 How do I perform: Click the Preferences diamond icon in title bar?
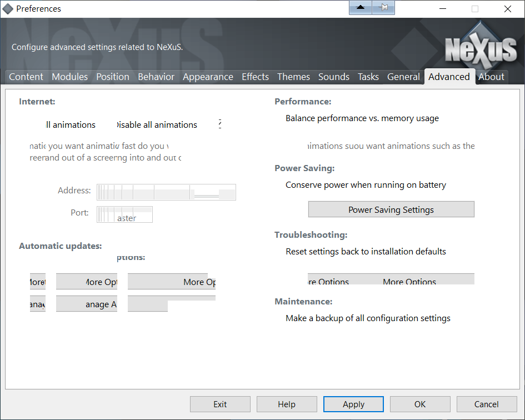coord(8,9)
